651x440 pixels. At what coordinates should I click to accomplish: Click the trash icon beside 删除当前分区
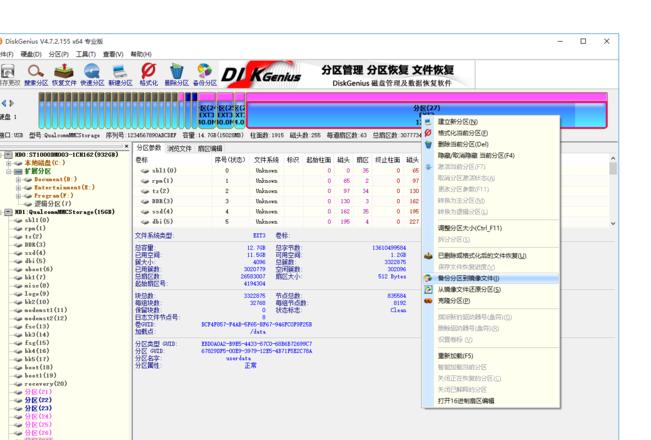428,144
